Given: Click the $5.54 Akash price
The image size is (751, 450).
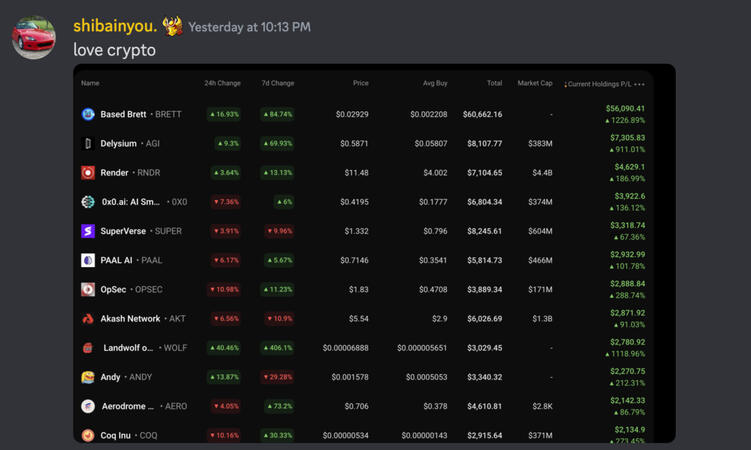Looking at the screenshot, I should [359, 318].
